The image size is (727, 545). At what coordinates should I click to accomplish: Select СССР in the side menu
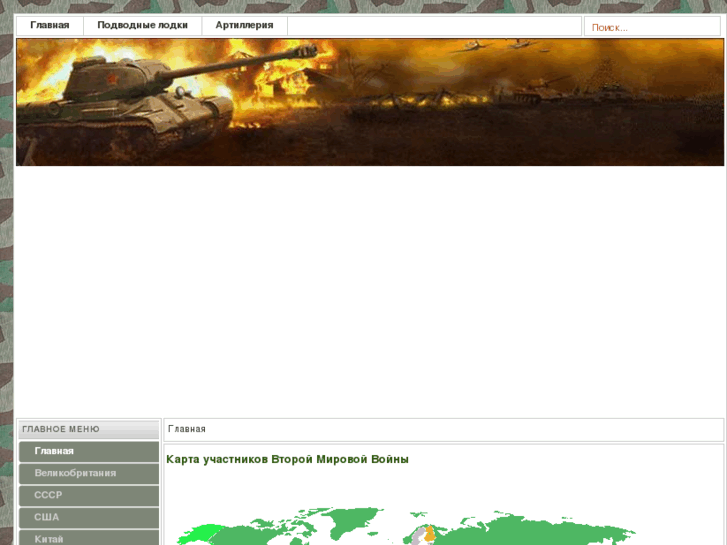[x=89, y=495]
